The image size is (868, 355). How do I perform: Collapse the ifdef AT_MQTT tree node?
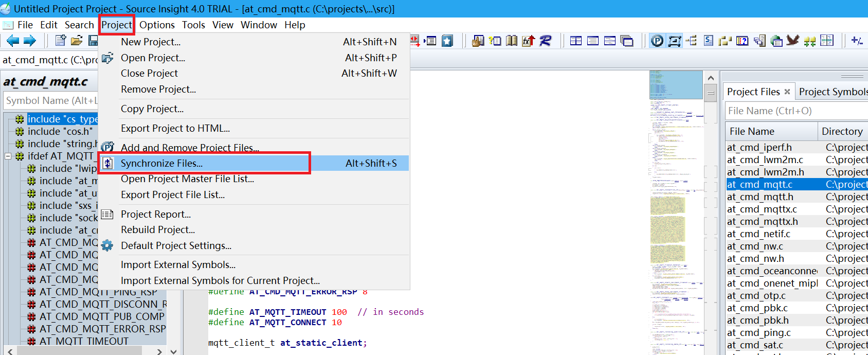point(8,156)
